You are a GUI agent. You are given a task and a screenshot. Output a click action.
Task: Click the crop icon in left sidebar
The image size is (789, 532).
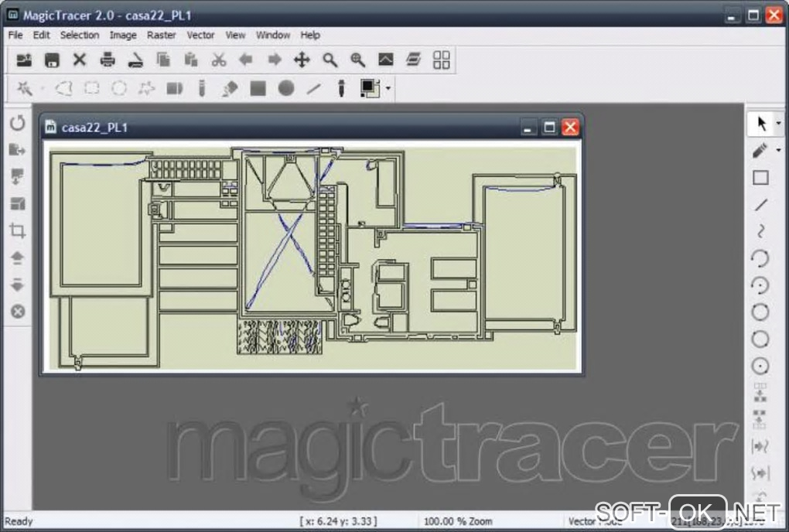18,230
